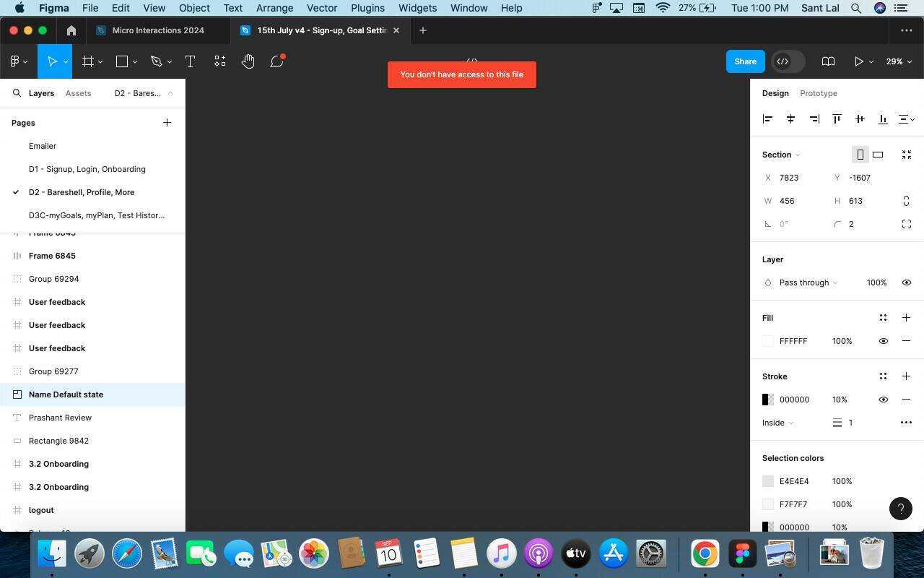The image size is (924, 578).
Task: Open the zoom 29% dropdown
Action: pos(899,62)
